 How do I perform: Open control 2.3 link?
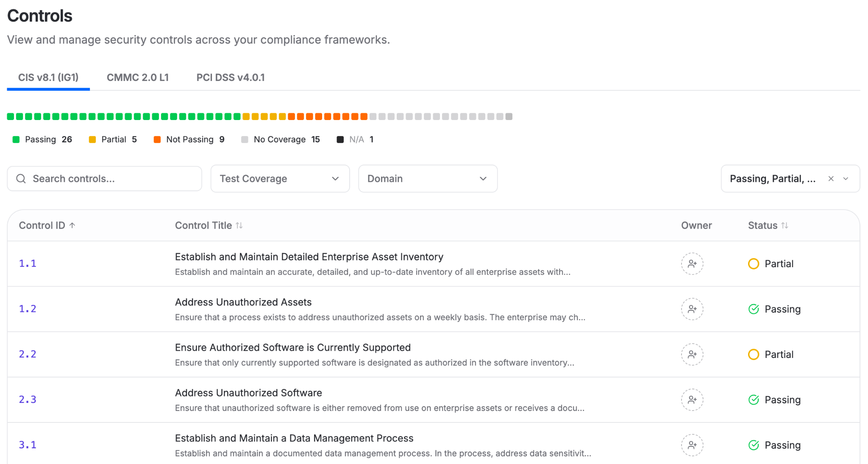click(x=28, y=400)
